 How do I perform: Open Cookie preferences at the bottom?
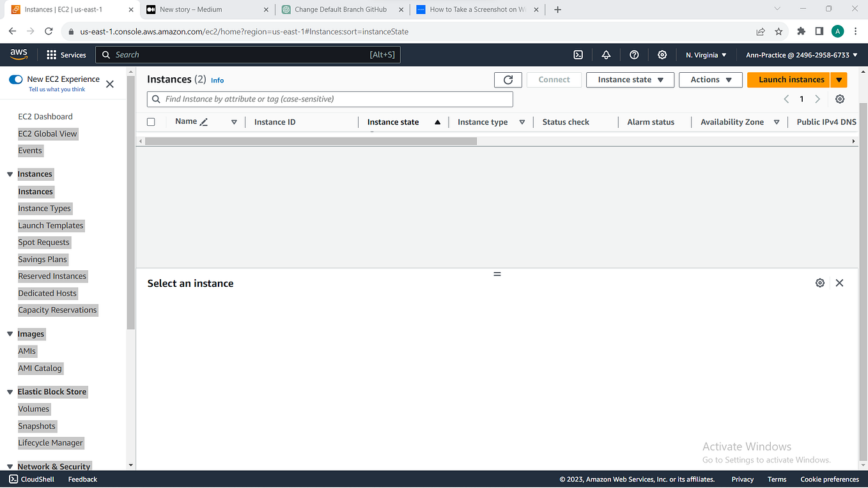click(x=829, y=478)
